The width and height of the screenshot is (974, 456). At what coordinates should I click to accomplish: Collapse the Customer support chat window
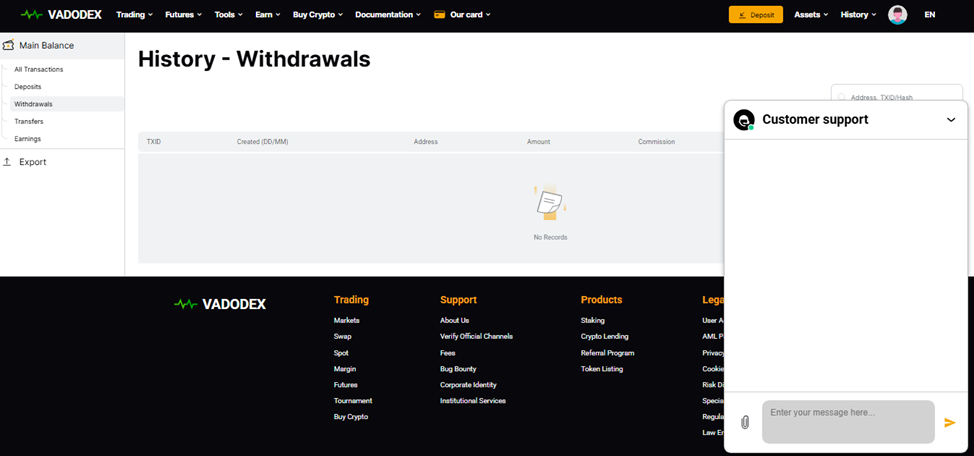click(950, 120)
